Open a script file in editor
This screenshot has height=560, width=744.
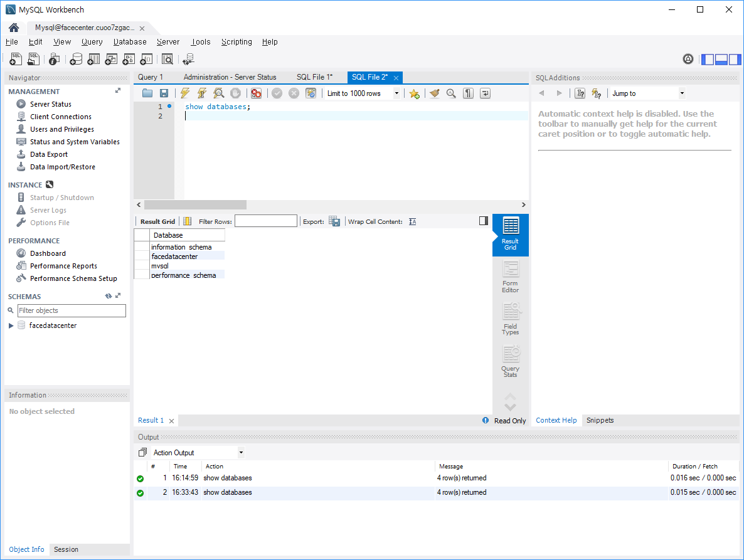(x=147, y=93)
